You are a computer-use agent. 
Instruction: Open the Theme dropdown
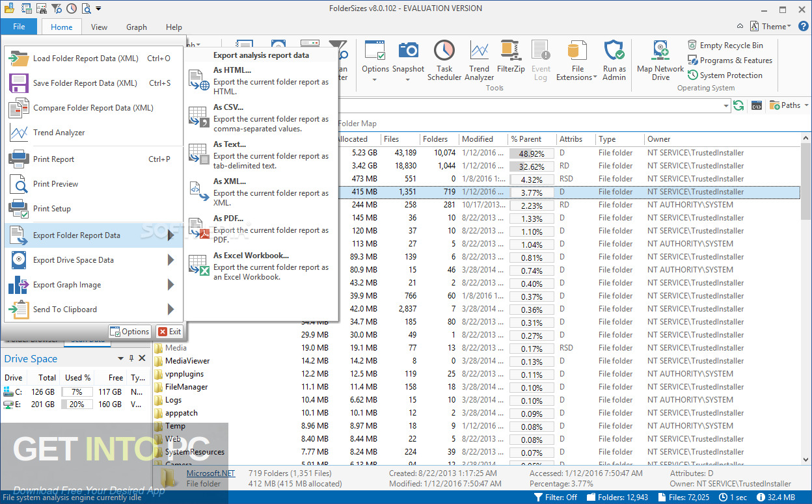click(x=771, y=26)
